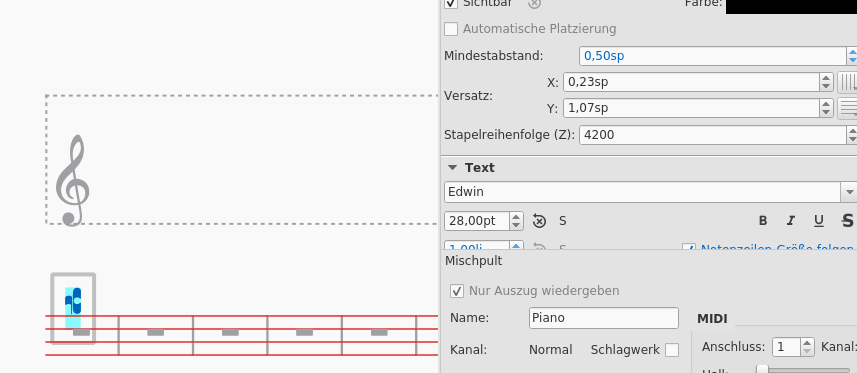Screen dimensions: 857x373
Task: Click the Piano name input field
Action: click(603, 318)
